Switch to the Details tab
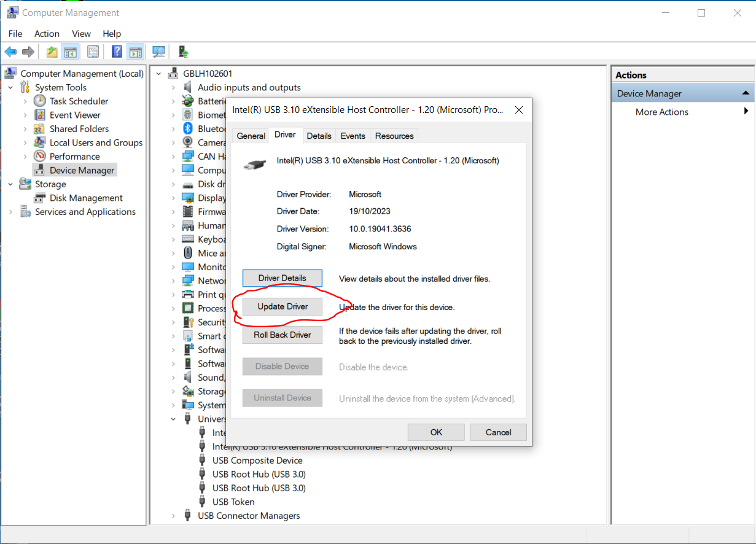This screenshot has width=756, height=544. [x=319, y=136]
